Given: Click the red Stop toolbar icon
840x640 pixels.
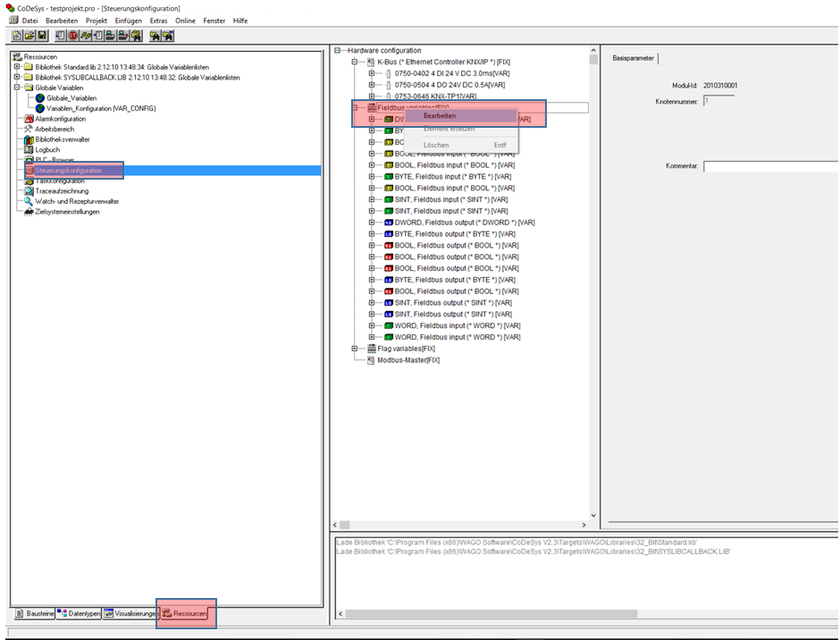Looking at the screenshot, I should (72, 36).
